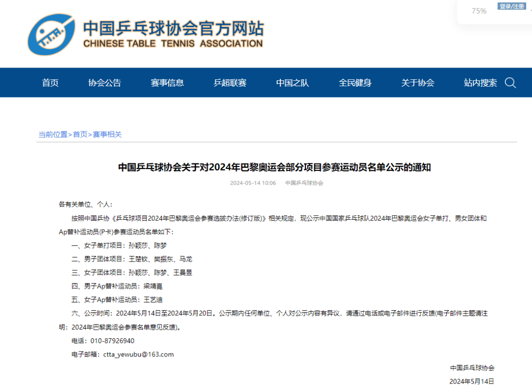The width and height of the screenshot is (532, 392).
Task: Open the 全民健身 navigation entry
Action: point(355,83)
